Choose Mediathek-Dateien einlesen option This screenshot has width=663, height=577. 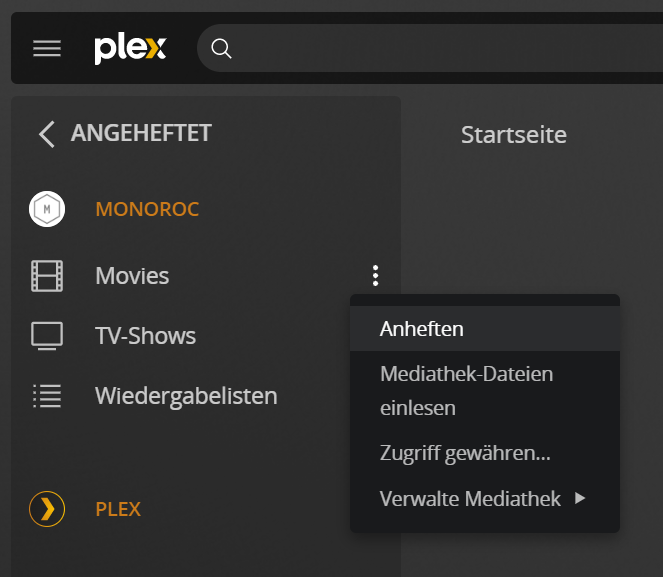466,391
